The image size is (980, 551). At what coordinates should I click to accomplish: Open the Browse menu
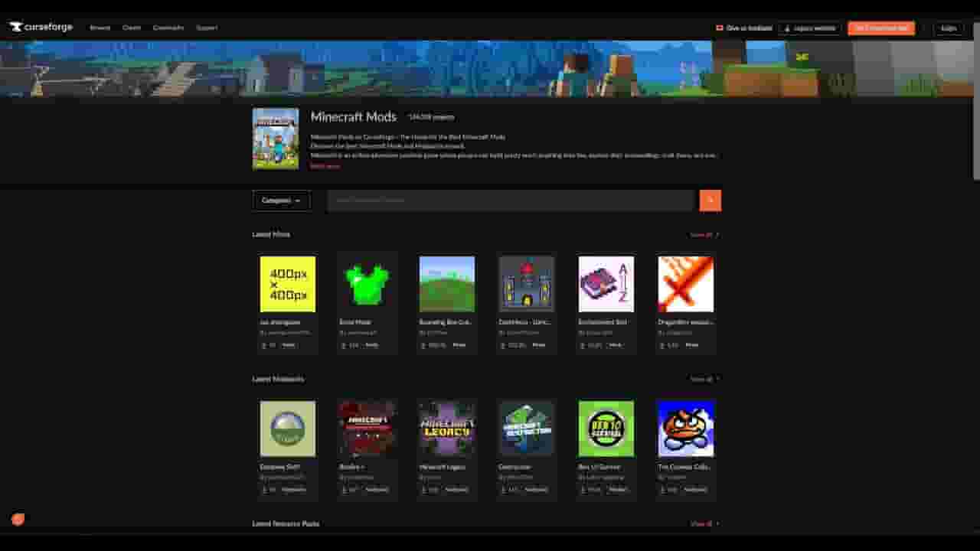[x=100, y=28]
